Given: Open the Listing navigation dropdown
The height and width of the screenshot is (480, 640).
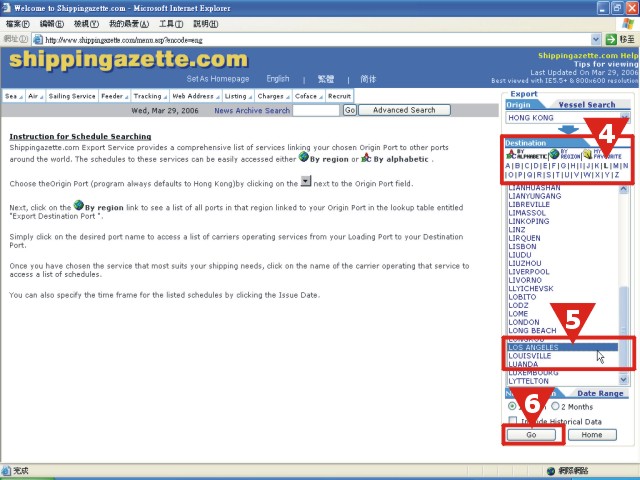Looking at the screenshot, I should [238, 96].
